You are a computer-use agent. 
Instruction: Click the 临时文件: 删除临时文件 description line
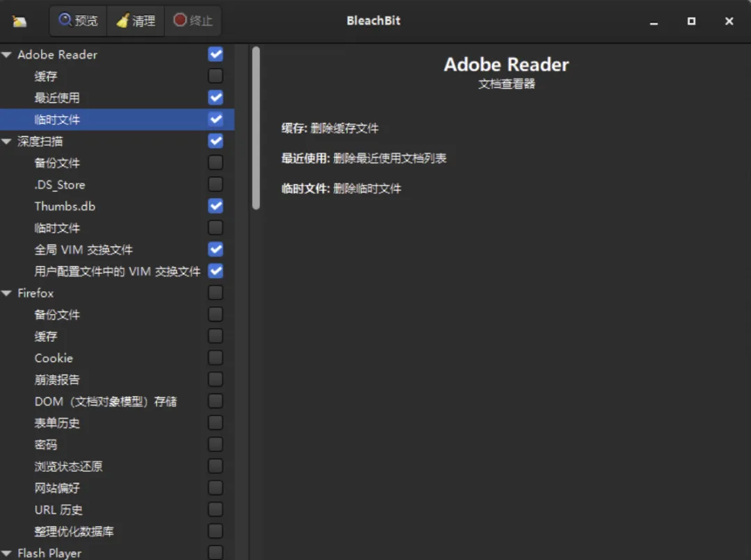coord(341,188)
